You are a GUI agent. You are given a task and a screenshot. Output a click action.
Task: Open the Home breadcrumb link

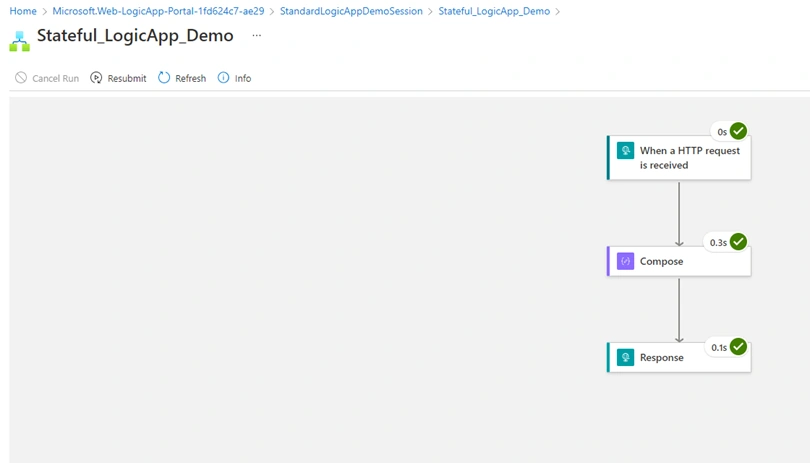pos(23,11)
